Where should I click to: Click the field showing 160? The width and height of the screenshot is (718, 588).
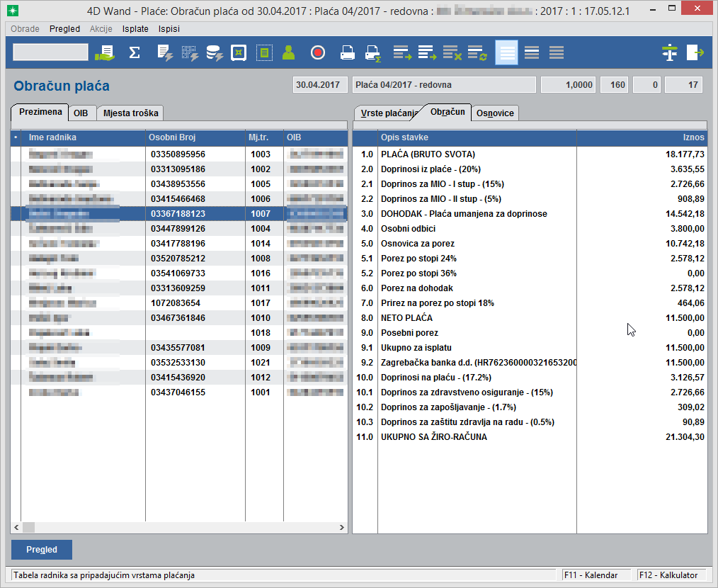click(x=615, y=85)
